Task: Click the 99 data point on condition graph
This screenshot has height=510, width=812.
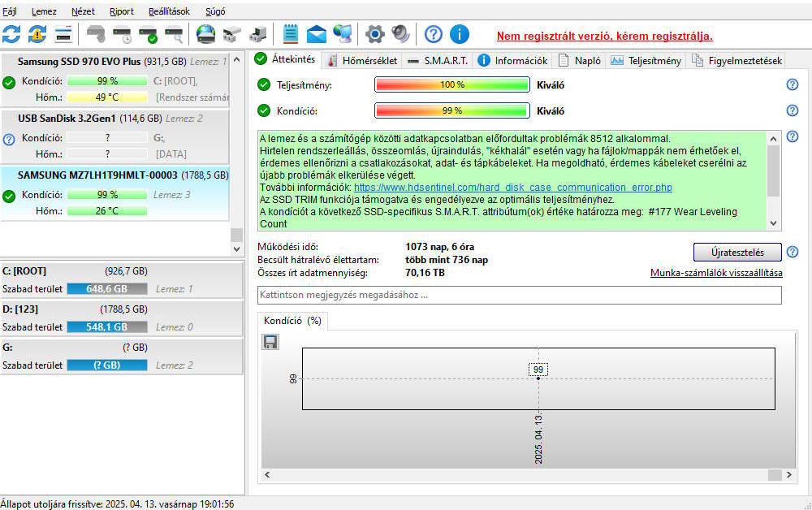Action: coord(538,378)
